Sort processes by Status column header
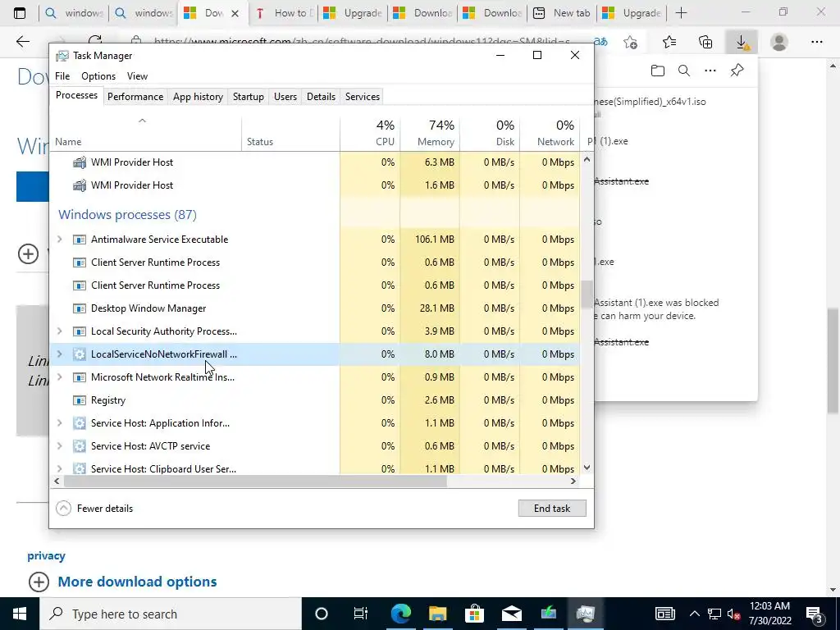Viewport: 840px width, 630px height. (290, 133)
